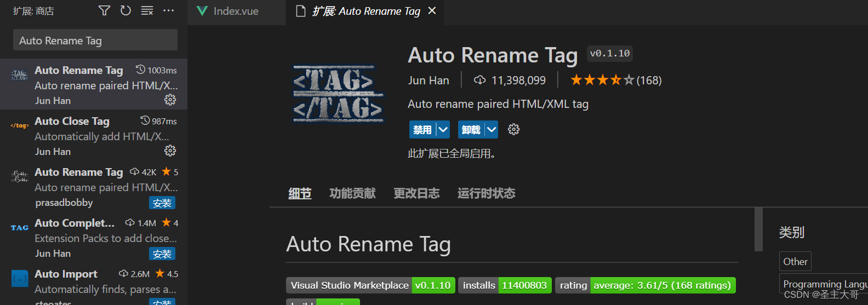Click the Visual Studio Marketplace version badge
Viewport: 868px width, 305px height.
pos(370,285)
